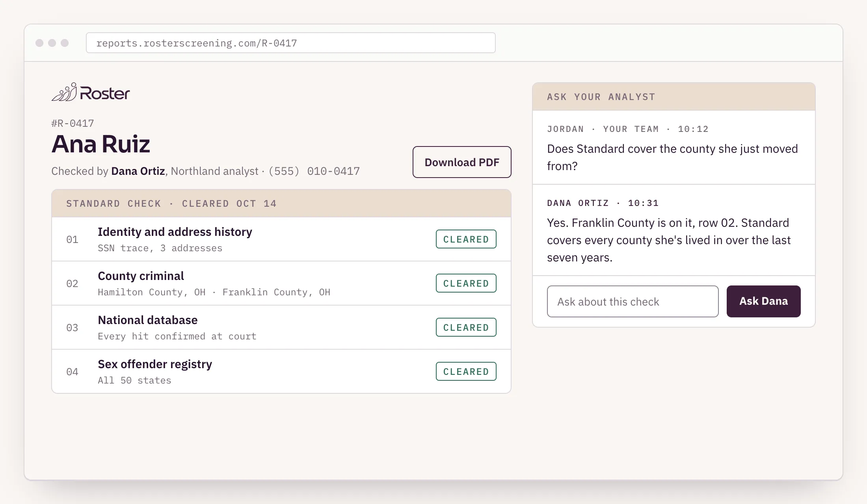Click CLEARED badge for Sex offender registry
The height and width of the screenshot is (504, 867).
tap(466, 371)
